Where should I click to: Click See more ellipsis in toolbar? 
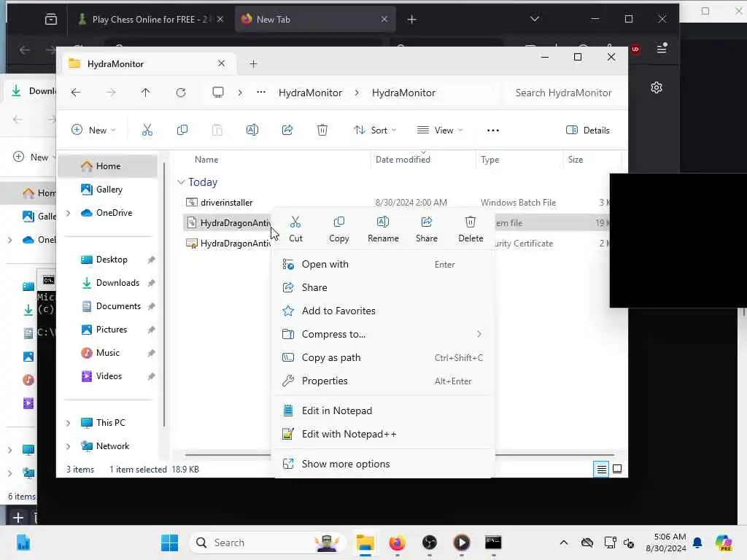(493, 130)
